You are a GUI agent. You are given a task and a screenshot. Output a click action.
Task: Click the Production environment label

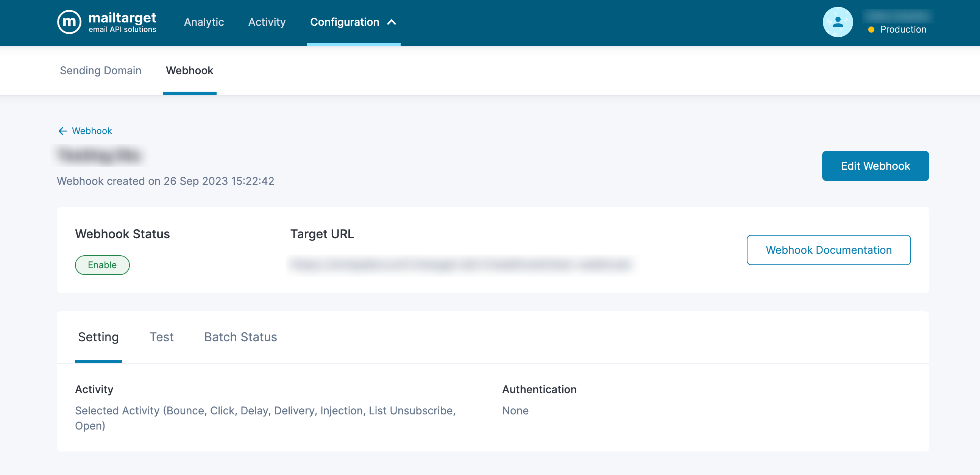click(903, 30)
